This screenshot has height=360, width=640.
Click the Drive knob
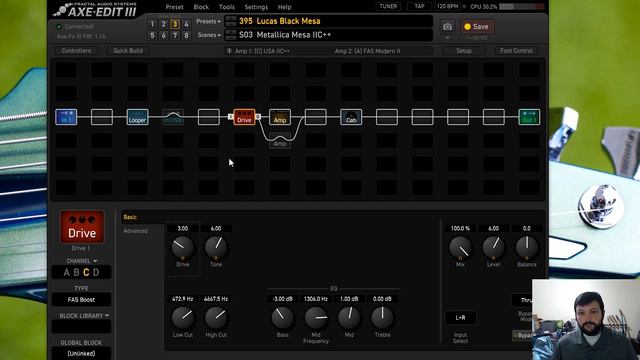click(x=182, y=247)
